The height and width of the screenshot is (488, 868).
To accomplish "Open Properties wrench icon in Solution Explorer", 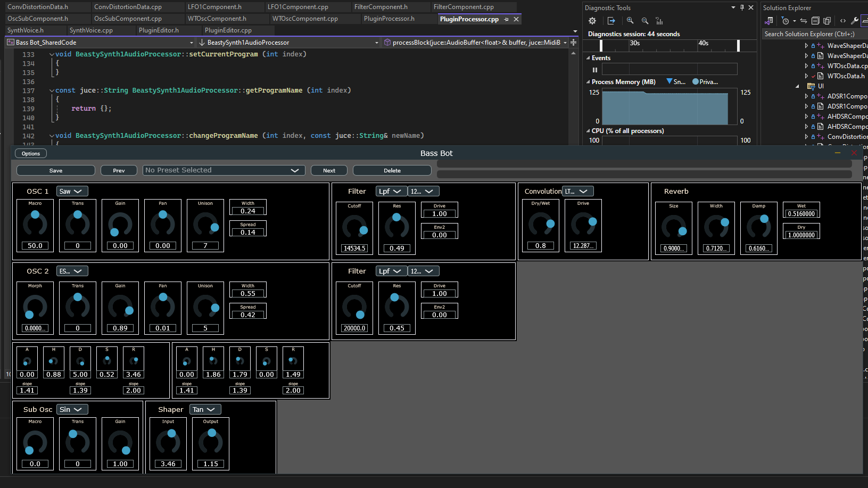I will pyautogui.click(x=855, y=21).
